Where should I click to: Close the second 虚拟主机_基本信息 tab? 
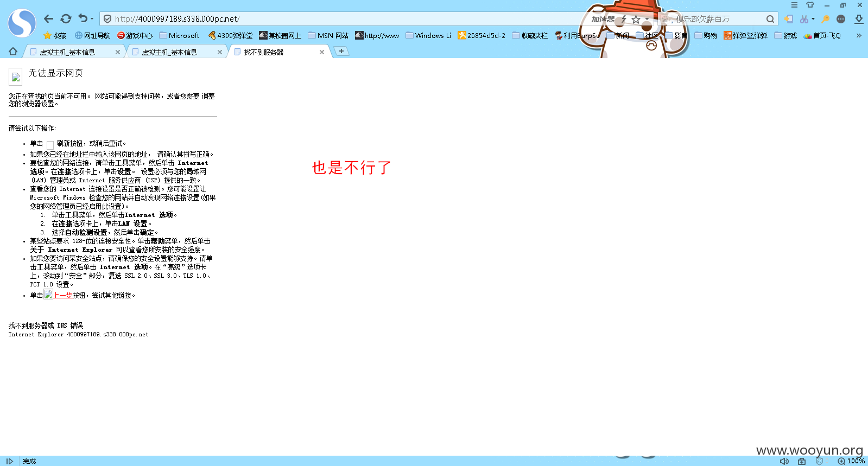[220, 52]
